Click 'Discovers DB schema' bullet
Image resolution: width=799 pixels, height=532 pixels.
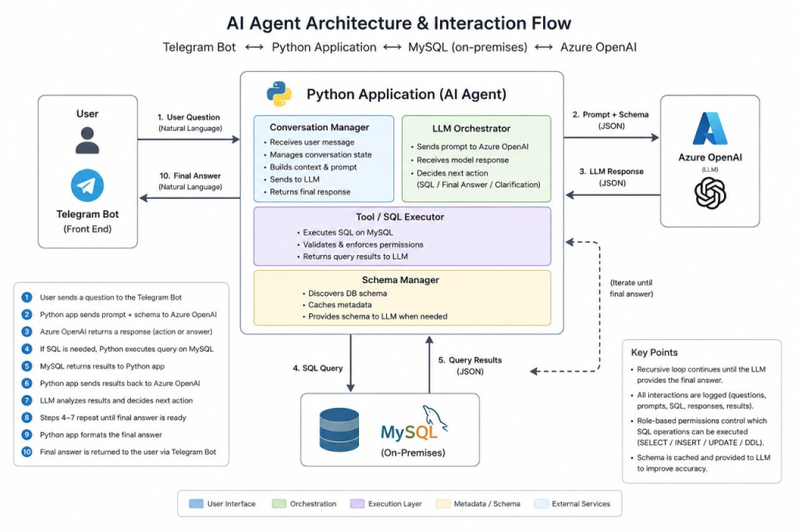coord(347,293)
